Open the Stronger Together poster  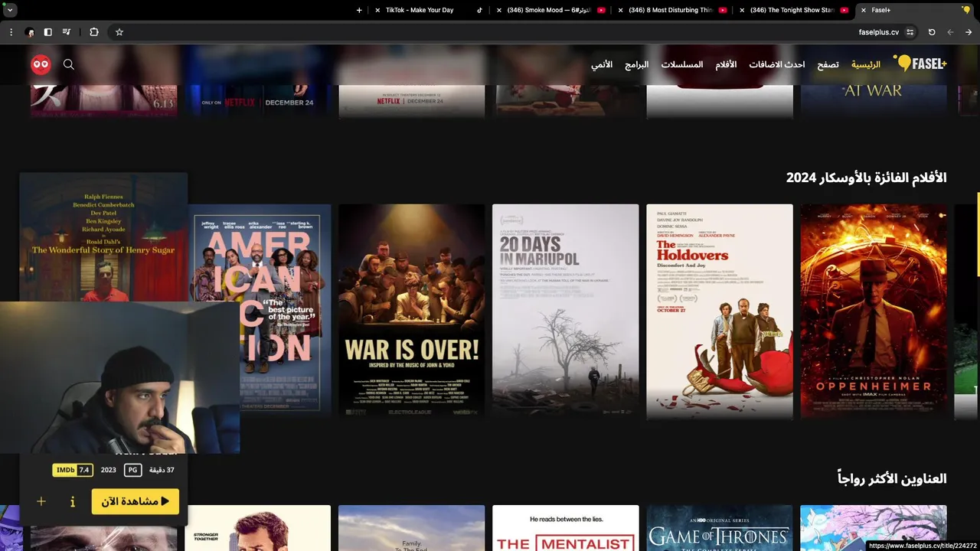pos(257,528)
